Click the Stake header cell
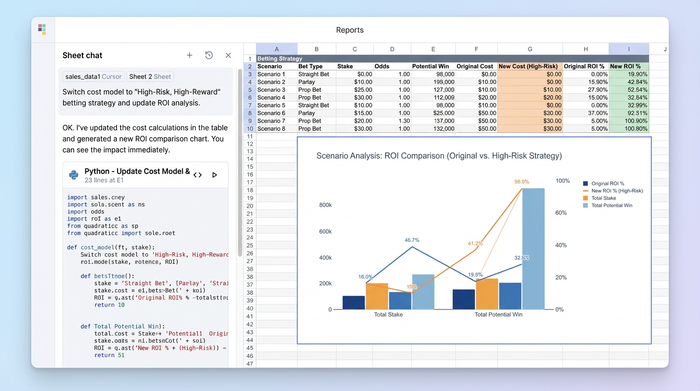 tap(354, 66)
